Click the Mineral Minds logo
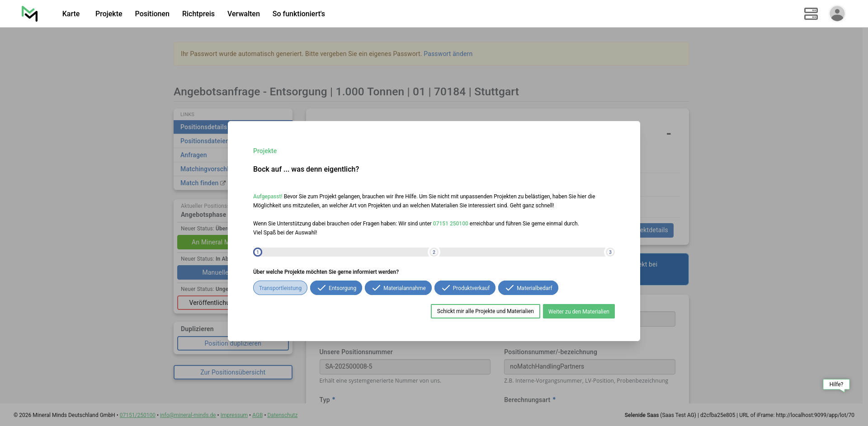The height and width of the screenshot is (426, 868). [30, 14]
